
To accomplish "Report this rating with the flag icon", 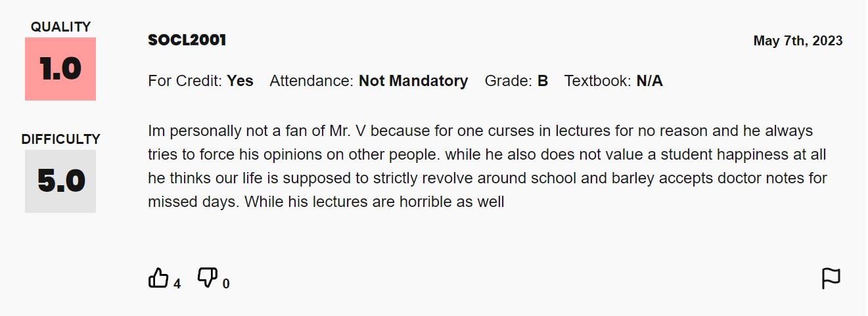I will (x=831, y=279).
